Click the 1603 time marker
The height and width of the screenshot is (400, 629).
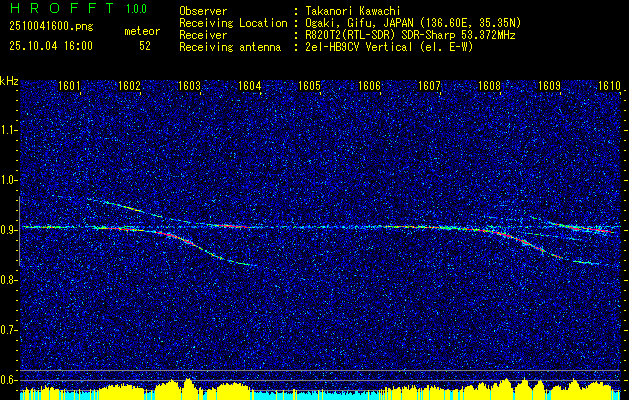click(189, 86)
